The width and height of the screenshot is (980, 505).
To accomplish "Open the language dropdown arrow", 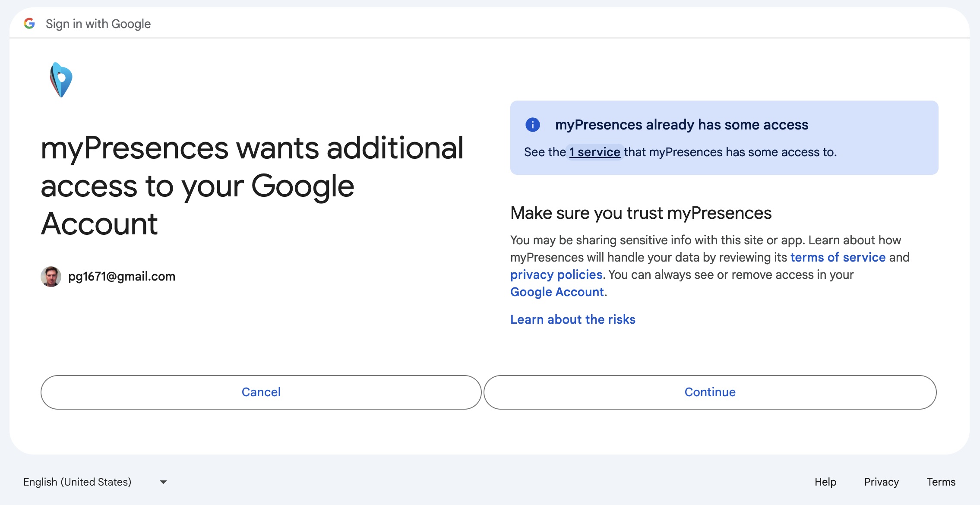I will (x=163, y=482).
